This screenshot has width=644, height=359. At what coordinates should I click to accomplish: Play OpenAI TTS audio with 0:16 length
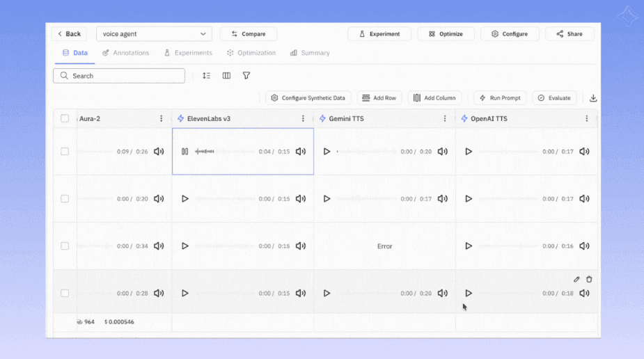(x=469, y=246)
